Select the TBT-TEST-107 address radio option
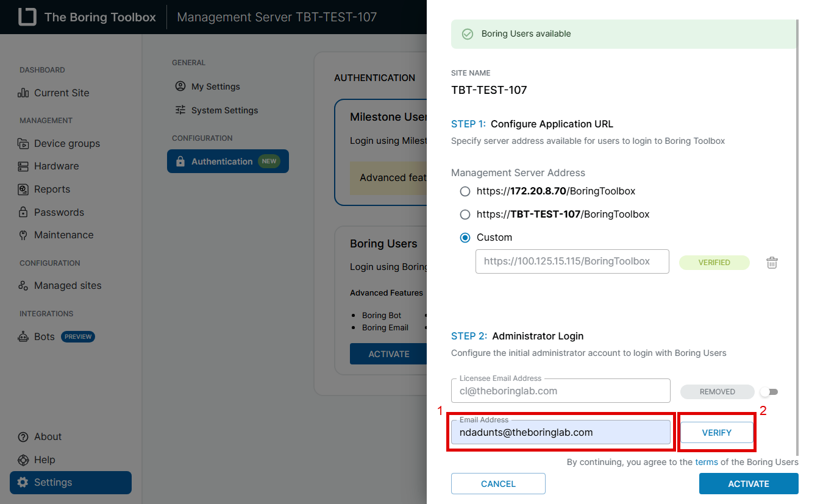This screenshot has height=504, width=823. click(x=465, y=215)
